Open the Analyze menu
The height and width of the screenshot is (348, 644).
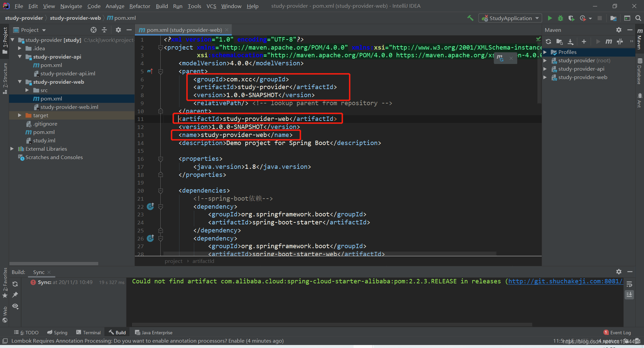coord(115,6)
